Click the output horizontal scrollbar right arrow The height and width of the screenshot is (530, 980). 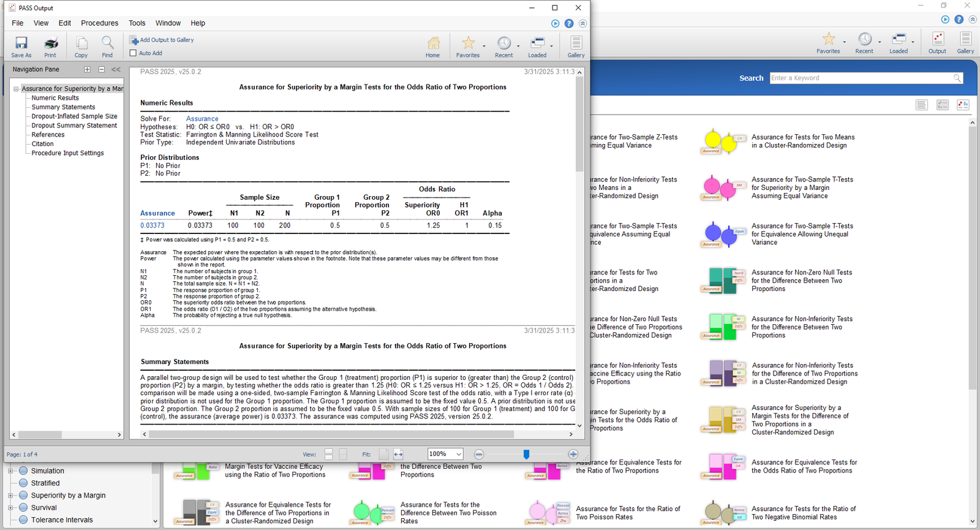(571, 434)
